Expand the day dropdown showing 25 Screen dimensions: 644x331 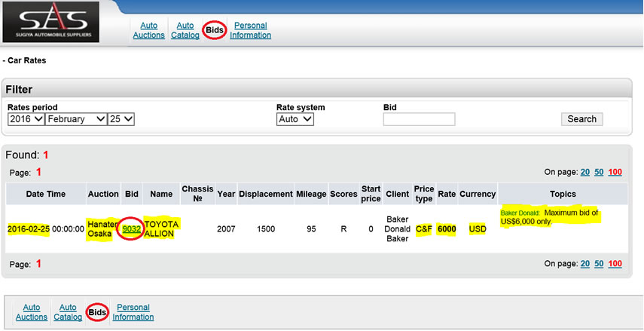click(x=121, y=119)
